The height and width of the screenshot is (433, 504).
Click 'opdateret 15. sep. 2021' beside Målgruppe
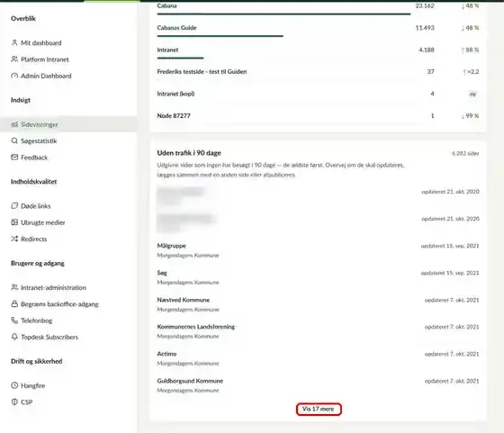pos(450,246)
